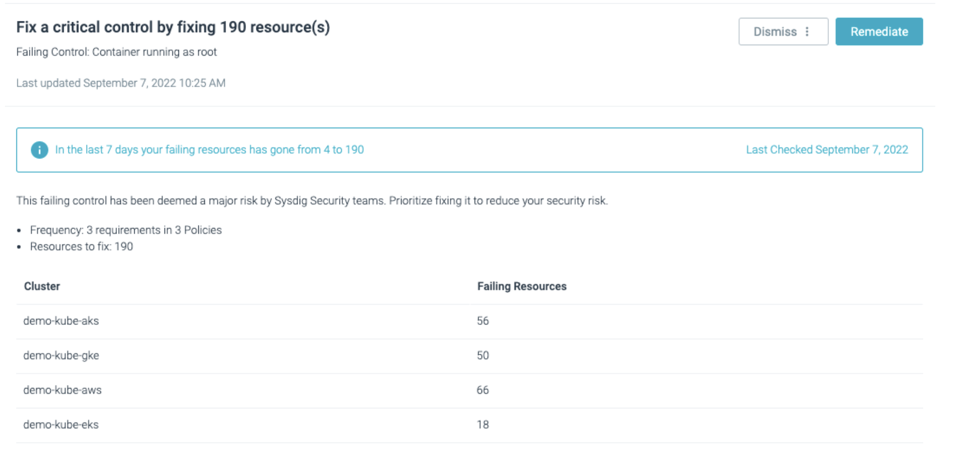Screen dimensions: 980x464
Task: Select the demo-kube-gke cluster entry
Action: pos(61,355)
